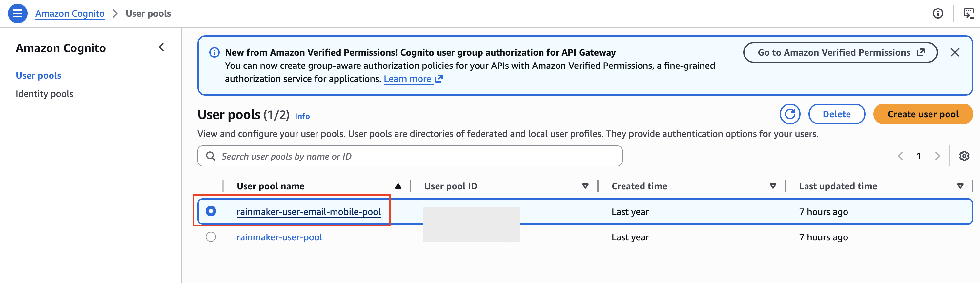Open table preferences gear icon
This screenshot has width=980, height=283.
964,156
